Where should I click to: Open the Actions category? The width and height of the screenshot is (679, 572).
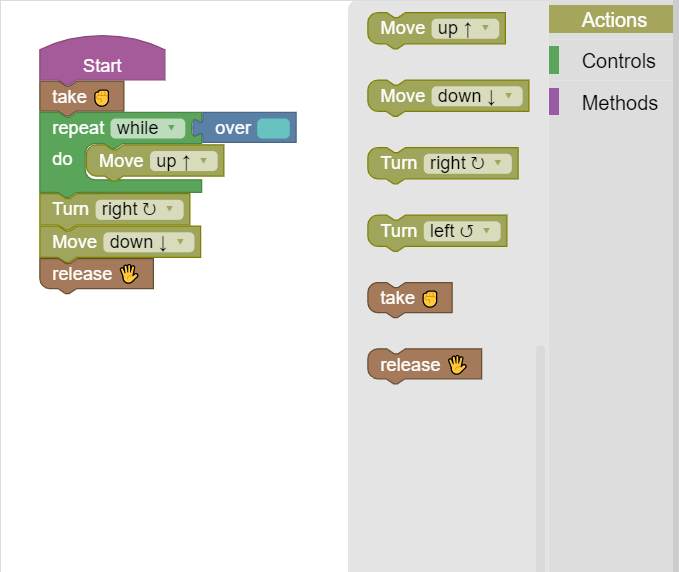coord(613,20)
